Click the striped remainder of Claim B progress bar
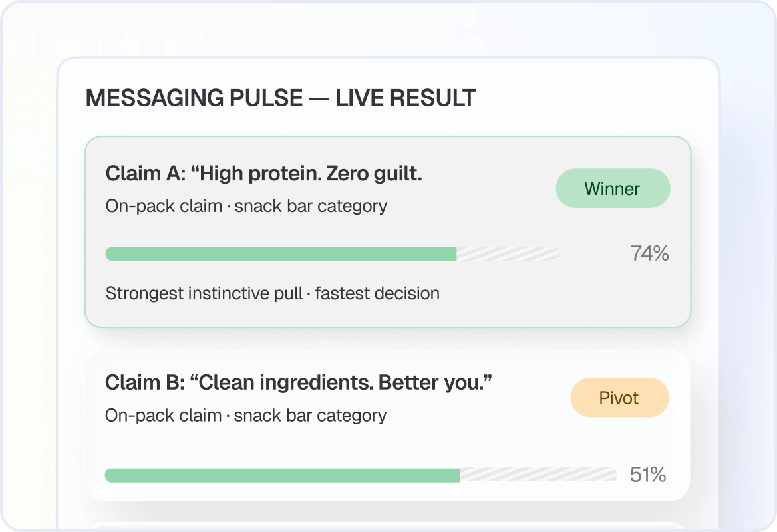The image size is (777, 532). (539, 475)
